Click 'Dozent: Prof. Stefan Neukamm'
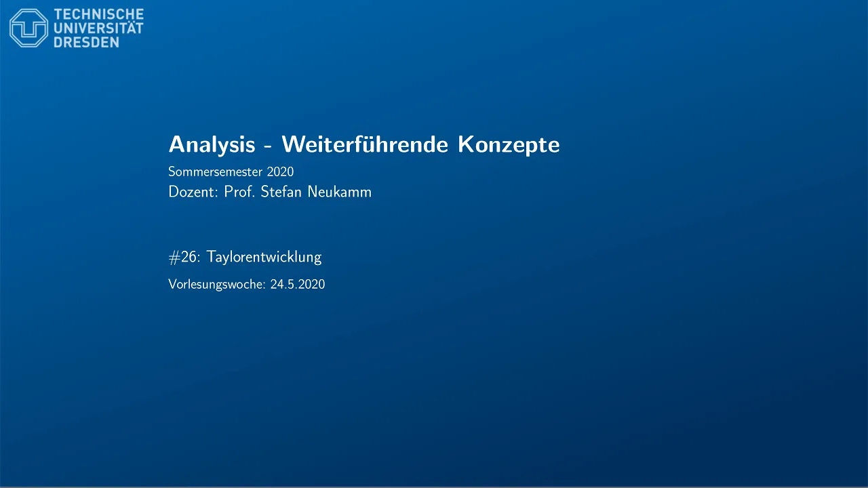Viewport: 868px width, 488px height. (x=270, y=192)
